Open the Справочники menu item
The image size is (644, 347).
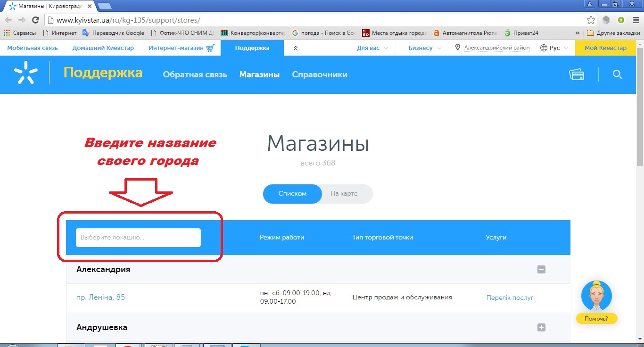pos(320,74)
